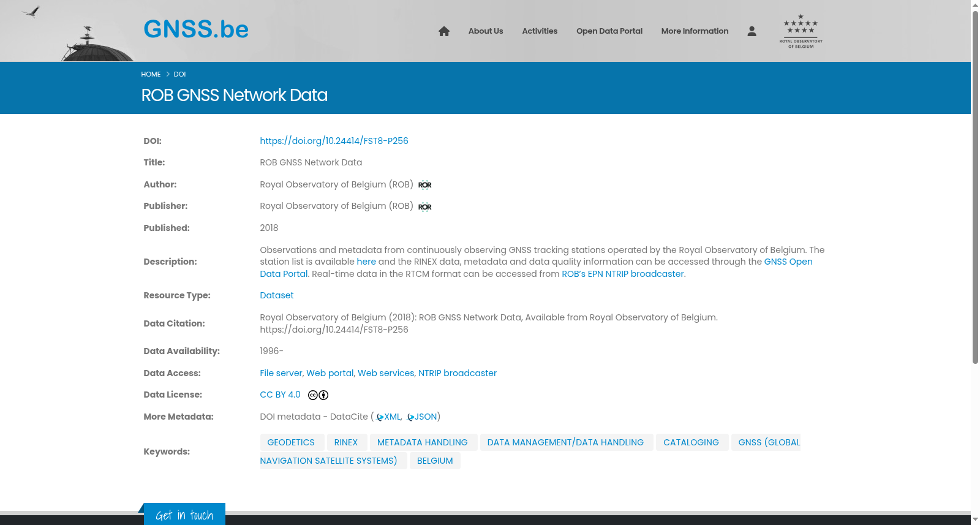Select the METADATA HANDLING keyword tag

coord(423,442)
